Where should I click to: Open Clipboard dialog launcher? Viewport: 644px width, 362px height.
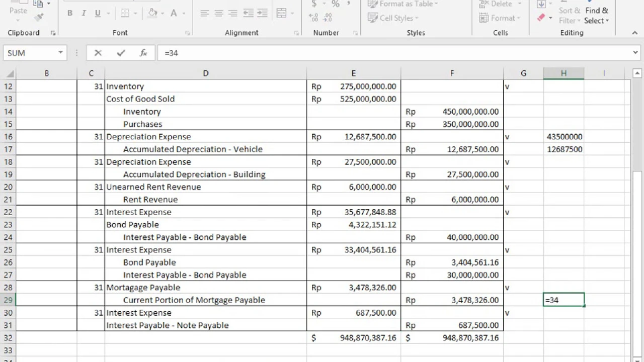point(53,33)
